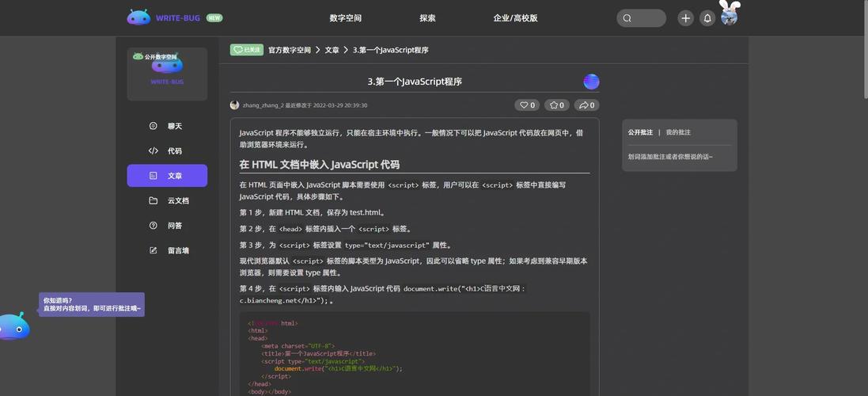
Task: Go to 官方数字空间 breadcrumb
Action: point(290,50)
